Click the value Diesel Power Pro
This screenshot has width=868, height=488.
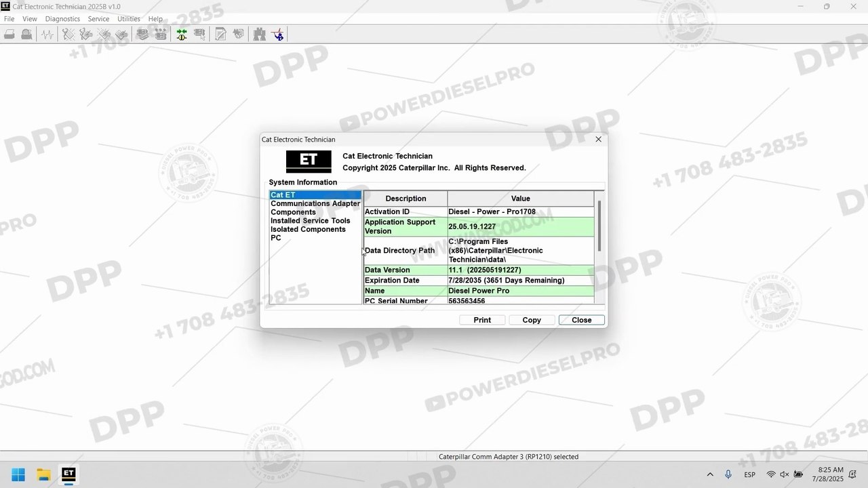click(521, 291)
